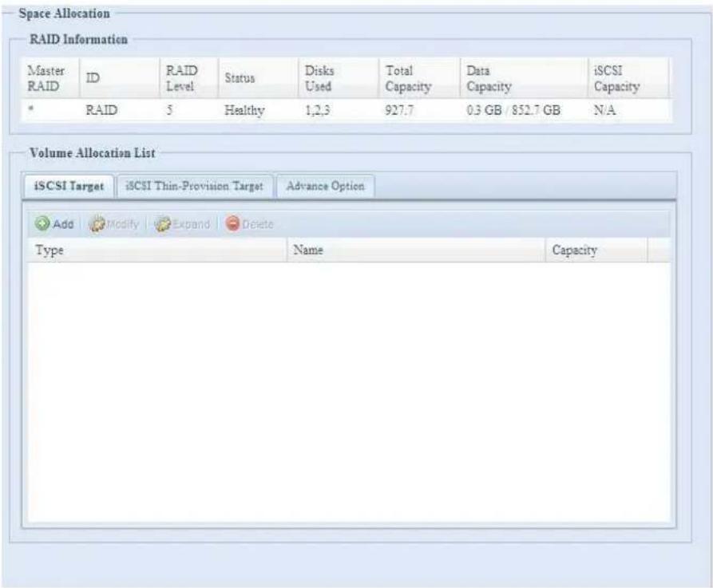The image size is (713, 588).
Task: Click the Master RAID column header
Action: click(50, 78)
